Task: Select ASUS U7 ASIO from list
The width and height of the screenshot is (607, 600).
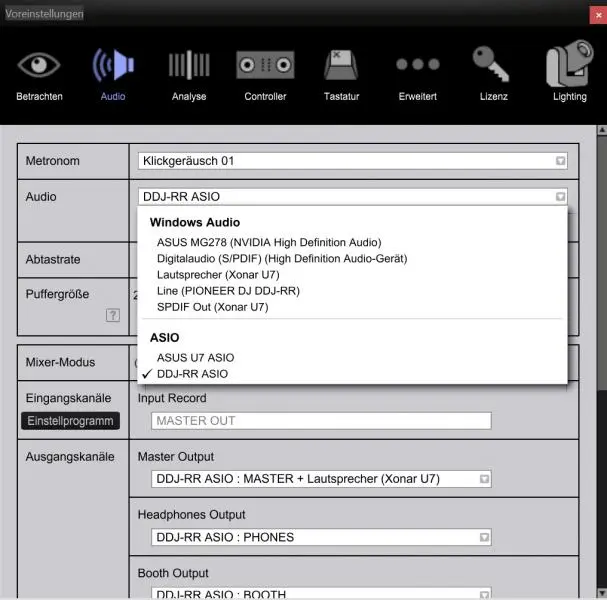Action: [x=195, y=357]
